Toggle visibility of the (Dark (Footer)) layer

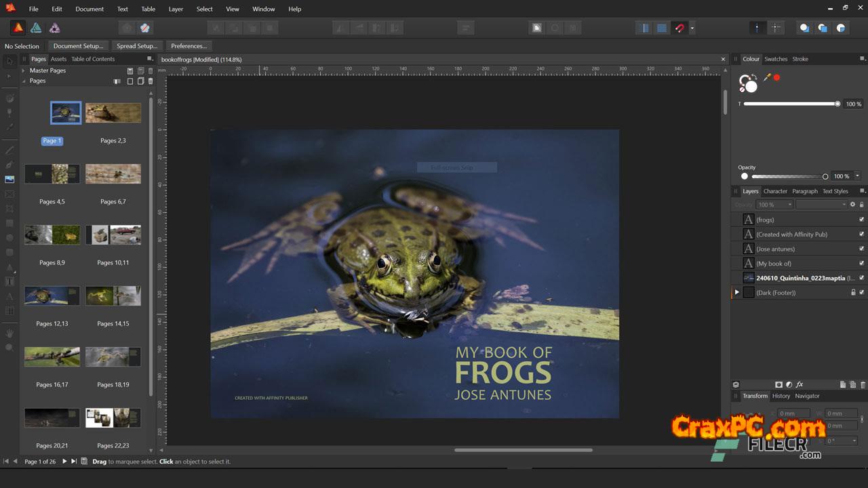861,293
